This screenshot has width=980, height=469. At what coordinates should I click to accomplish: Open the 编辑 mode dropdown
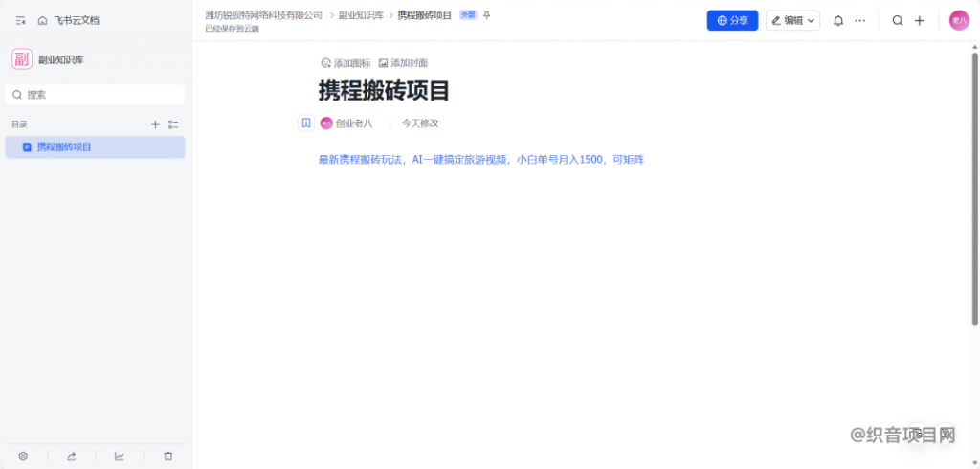(793, 21)
